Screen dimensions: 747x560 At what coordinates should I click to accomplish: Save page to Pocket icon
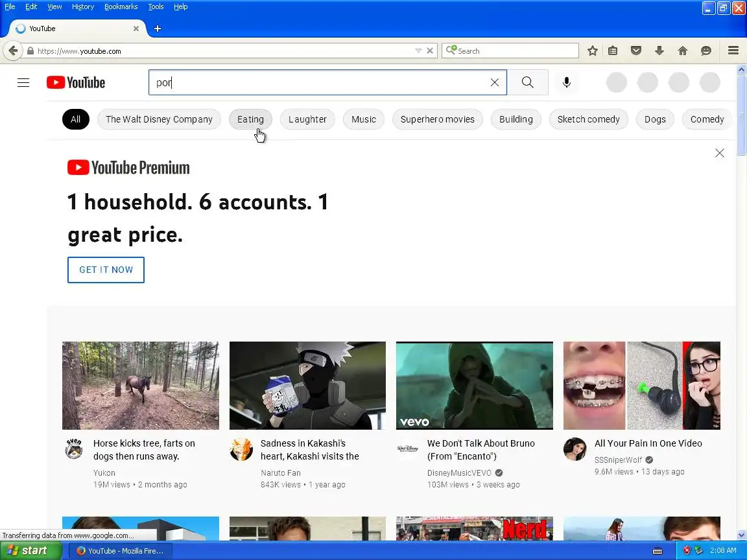click(x=636, y=51)
